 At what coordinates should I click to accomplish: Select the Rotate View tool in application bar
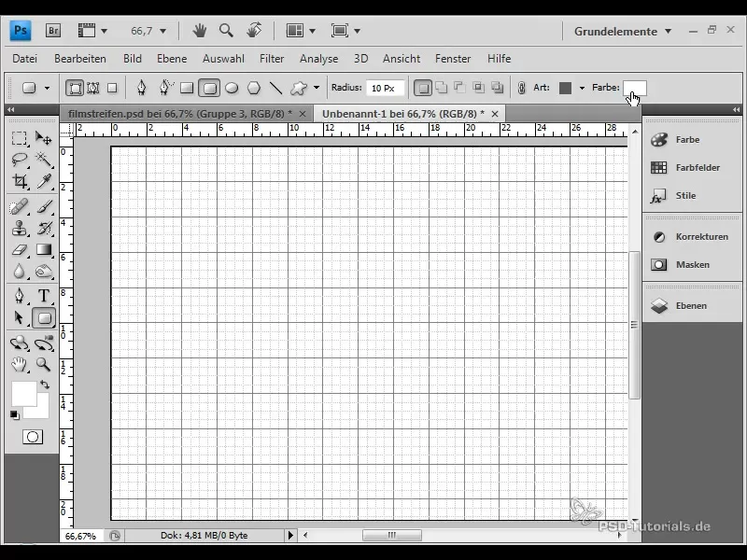[x=254, y=31]
